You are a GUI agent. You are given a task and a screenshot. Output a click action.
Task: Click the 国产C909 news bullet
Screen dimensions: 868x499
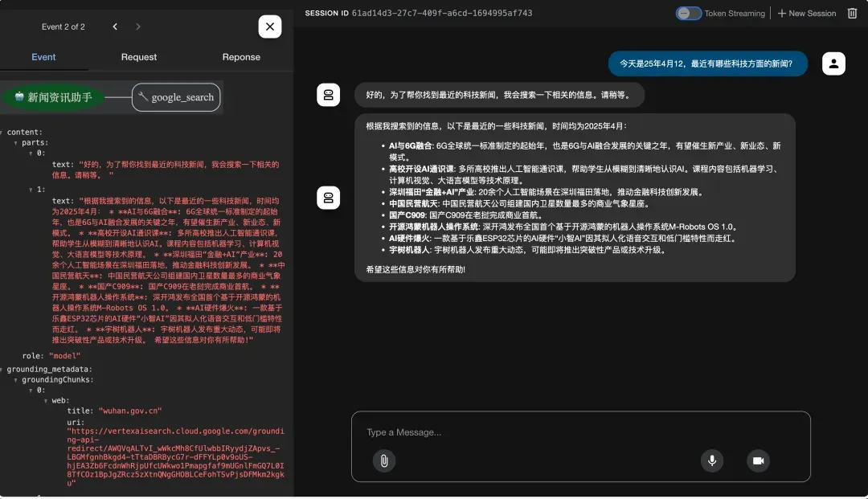tap(465, 215)
